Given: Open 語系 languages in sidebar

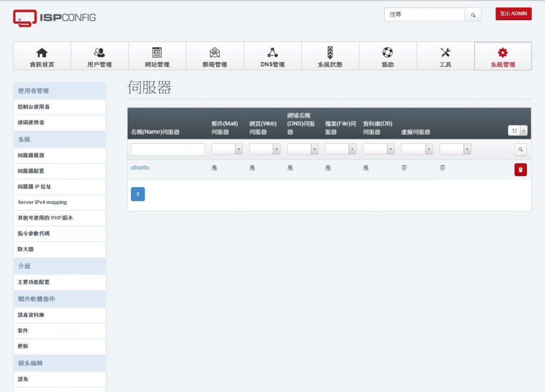Looking at the screenshot, I should 60,379.
